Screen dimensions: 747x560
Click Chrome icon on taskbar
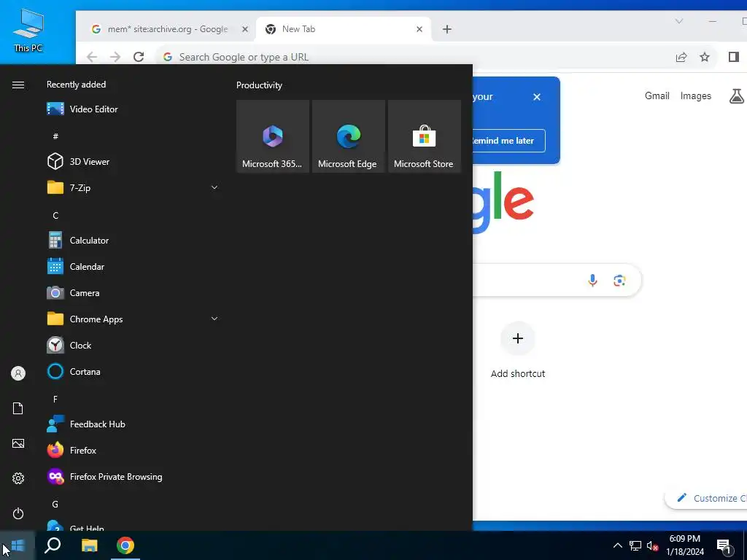tap(125, 545)
